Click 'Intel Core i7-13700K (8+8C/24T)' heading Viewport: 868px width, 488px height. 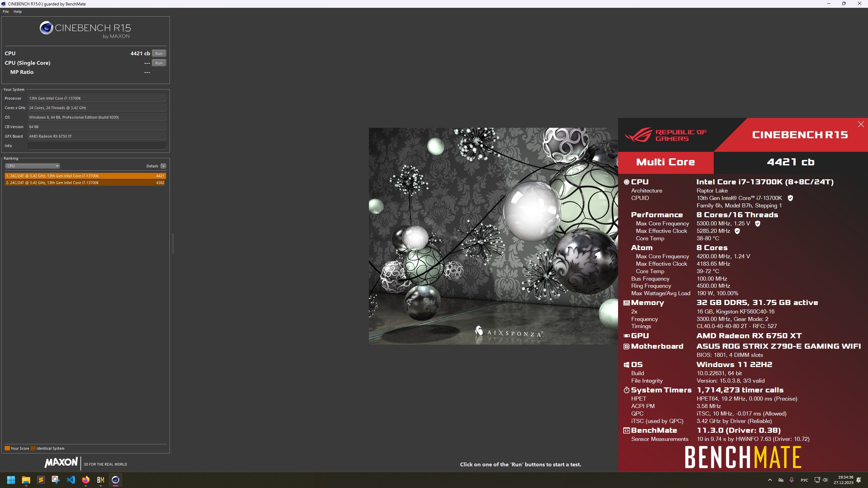pyautogui.click(x=765, y=182)
